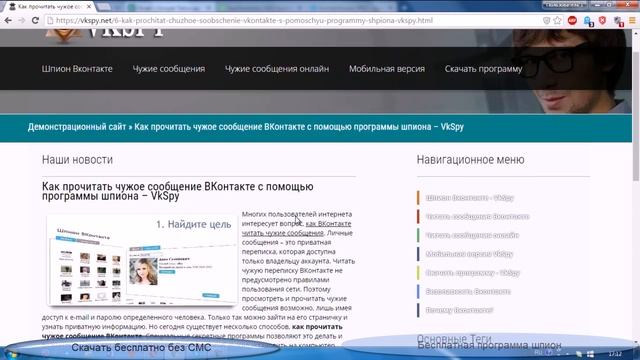
Task: Open Шпион Вконтакте menu item
Action: (77, 69)
